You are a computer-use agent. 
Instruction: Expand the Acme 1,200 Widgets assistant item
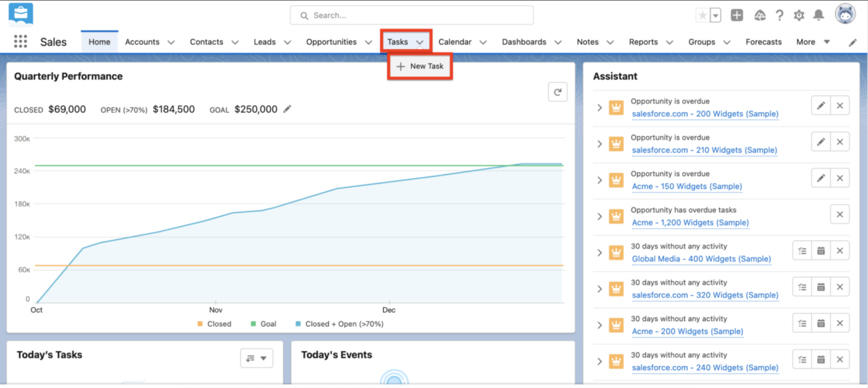(x=599, y=216)
